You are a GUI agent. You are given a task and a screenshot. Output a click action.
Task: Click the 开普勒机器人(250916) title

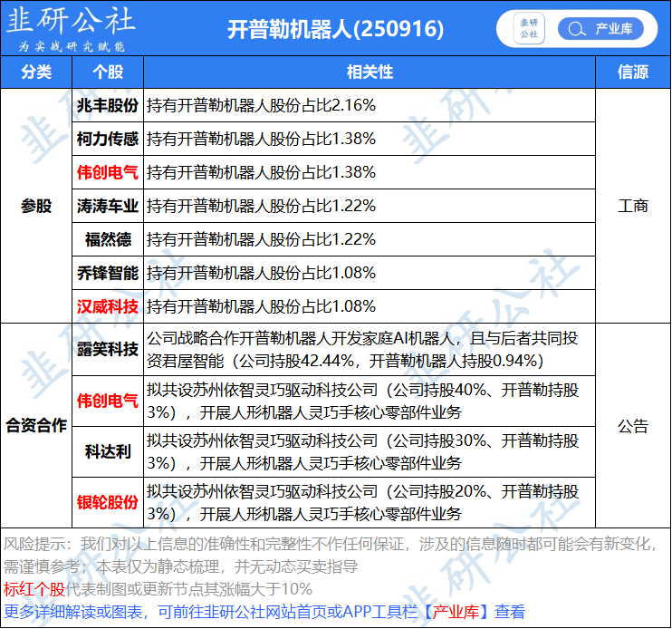tap(336, 29)
